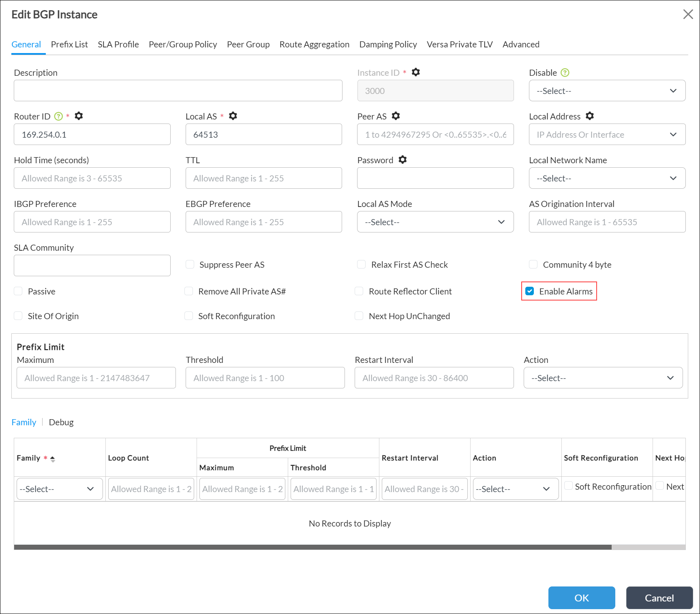Click the SLA Community input field
Image resolution: width=700 pixels, height=614 pixels.
[x=92, y=266]
